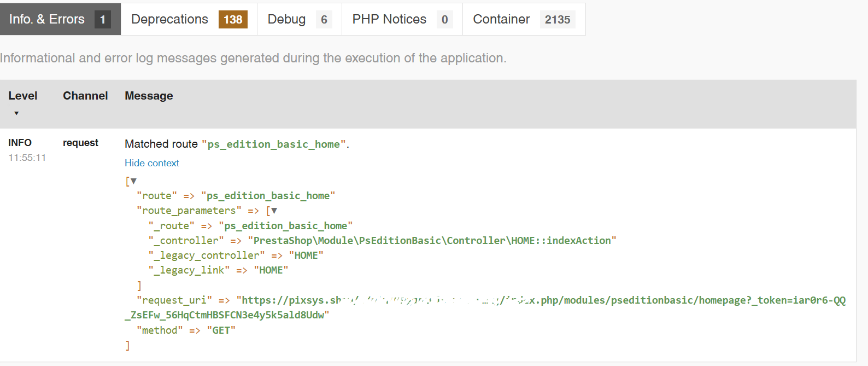This screenshot has height=366, width=868.
Task: Collapse the route_parameters array
Action: (274, 211)
